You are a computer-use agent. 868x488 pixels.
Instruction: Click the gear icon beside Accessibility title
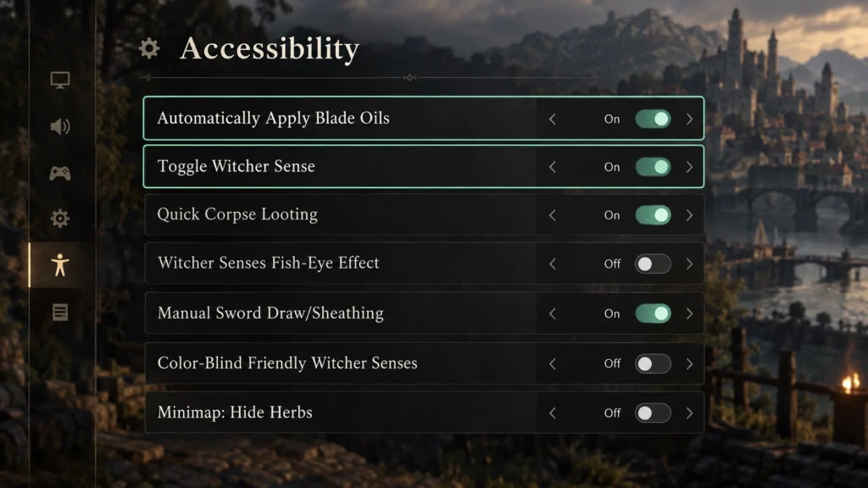(x=149, y=48)
